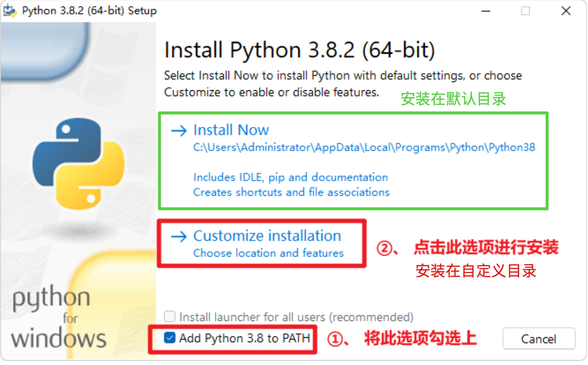The width and height of the screenshot is (588, 365).
Task: Uncheck the Add Python 3.8 to PATH checkbox
Action: [x=170, y=338]
